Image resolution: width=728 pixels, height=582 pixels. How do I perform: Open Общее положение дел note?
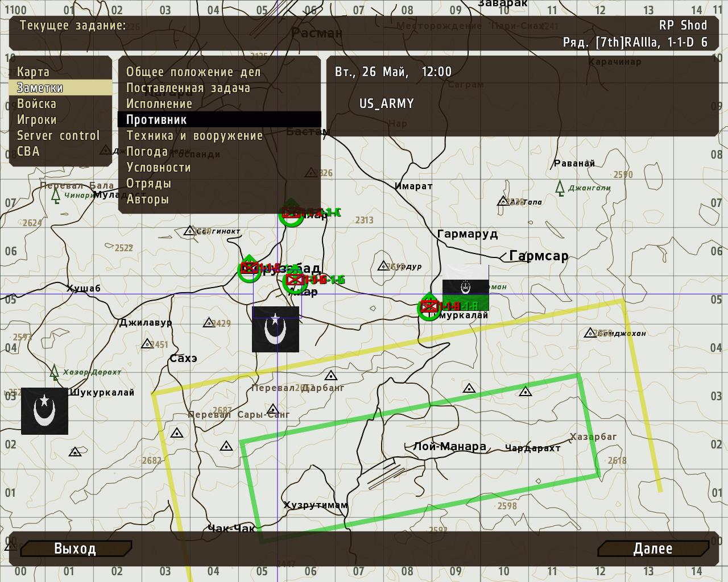[x=193, y=72]
